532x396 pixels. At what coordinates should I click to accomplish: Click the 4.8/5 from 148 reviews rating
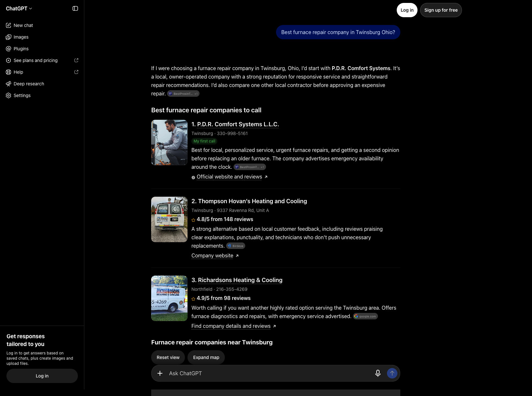(225, 219)
